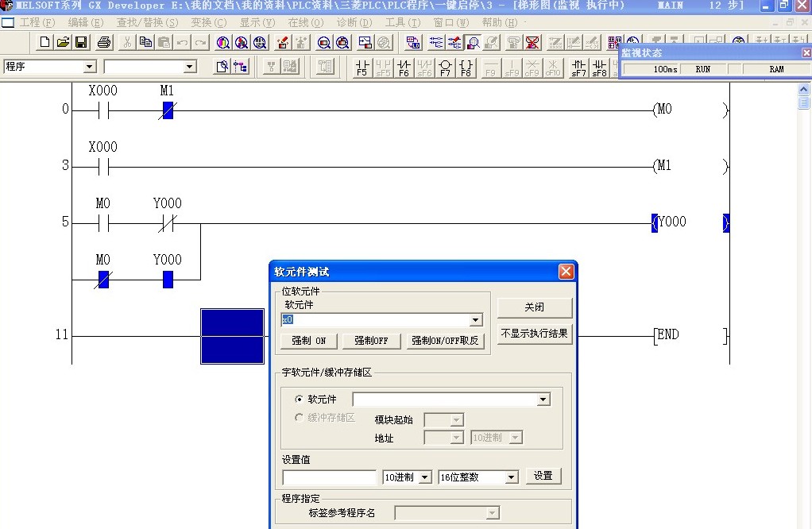This screenshot has height=529, width=812.
Task: Click the vertical scrollbar up arrow
Action: (803, 89)
